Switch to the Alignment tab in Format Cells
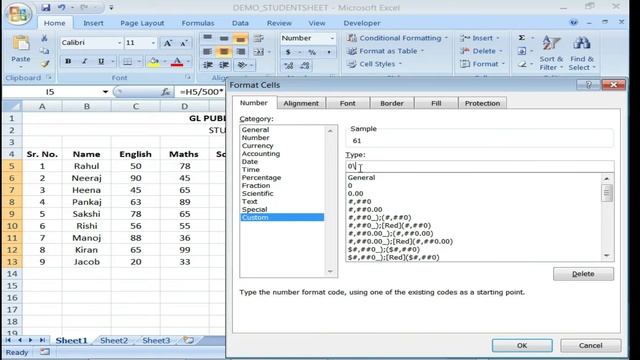The width and height of the screenshot is (640, 360). 301,103
